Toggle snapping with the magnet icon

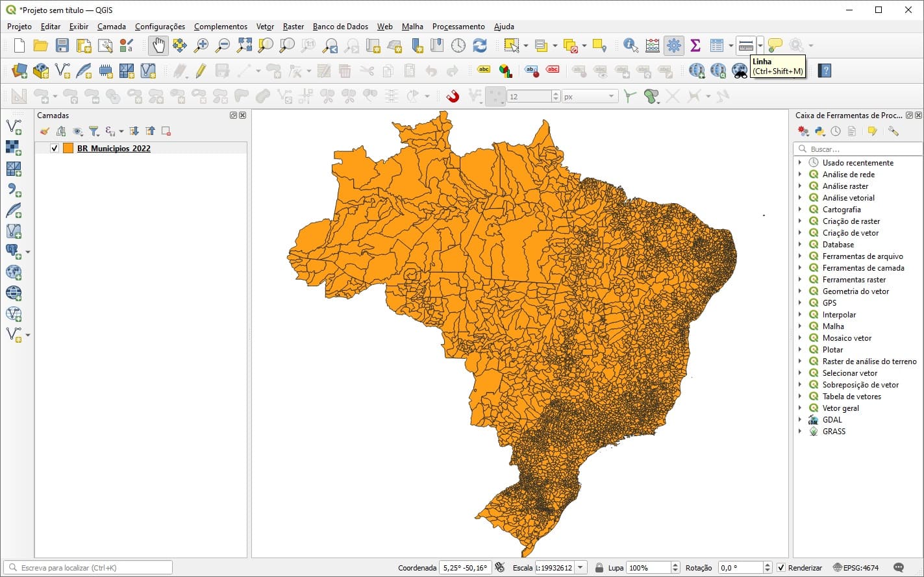(x=453, y=96)
